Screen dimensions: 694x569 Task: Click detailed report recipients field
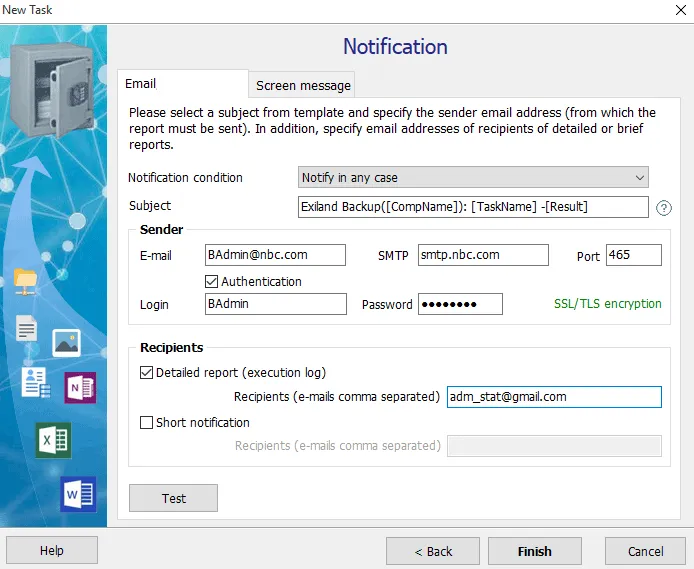click(554, 397)
